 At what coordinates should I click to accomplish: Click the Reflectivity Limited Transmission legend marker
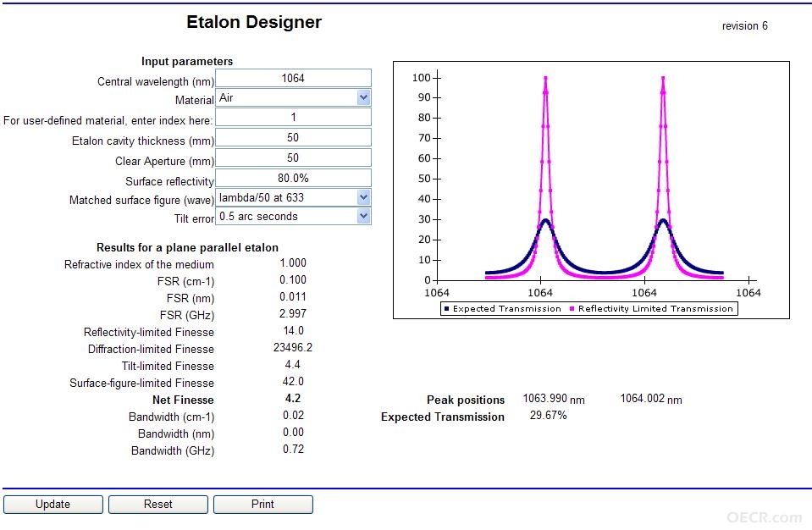point(572,309)
